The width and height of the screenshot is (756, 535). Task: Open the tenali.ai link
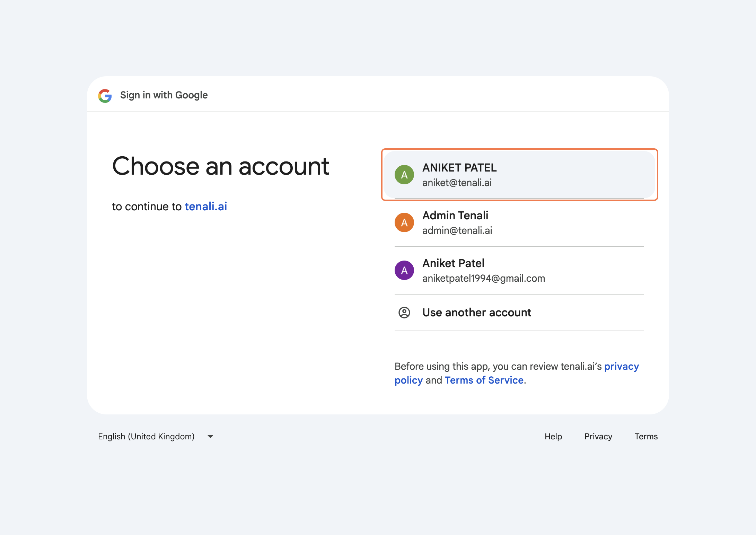pyautogui.click(x=206, y=207)
